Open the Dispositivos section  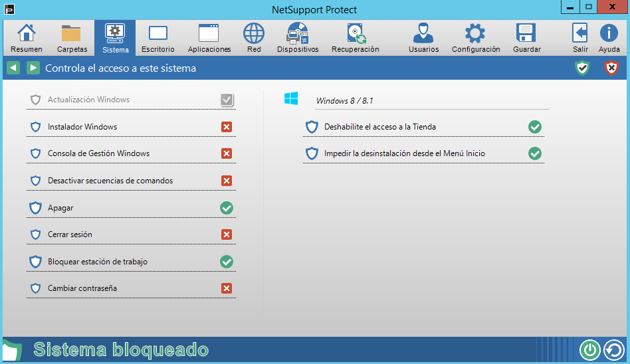pos(298,38)
